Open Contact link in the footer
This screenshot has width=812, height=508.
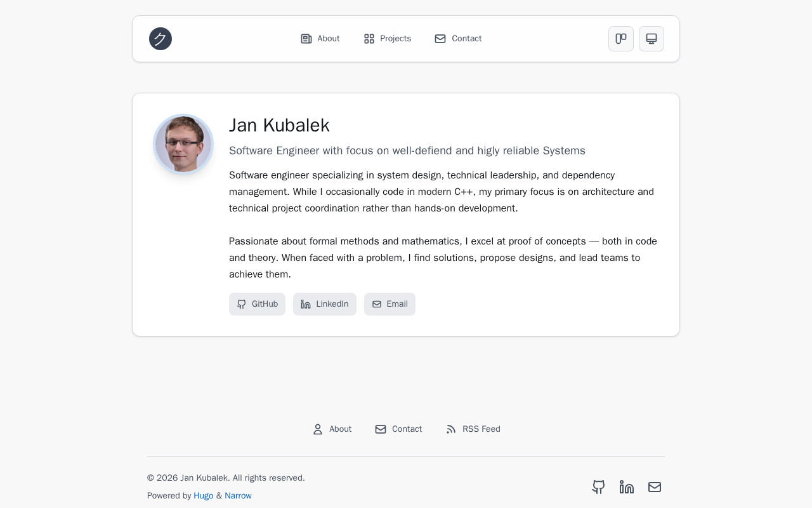click(398, 429)
